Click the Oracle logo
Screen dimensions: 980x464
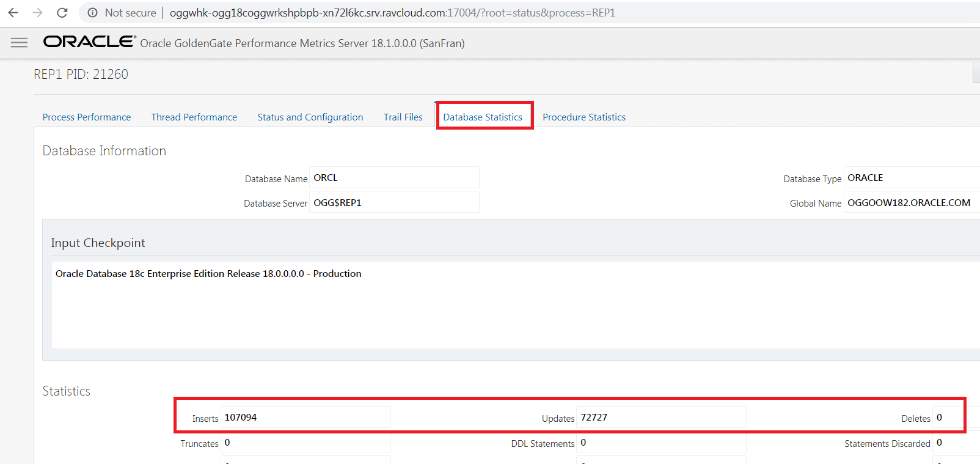pyautogui.click(x=89, y=42)
